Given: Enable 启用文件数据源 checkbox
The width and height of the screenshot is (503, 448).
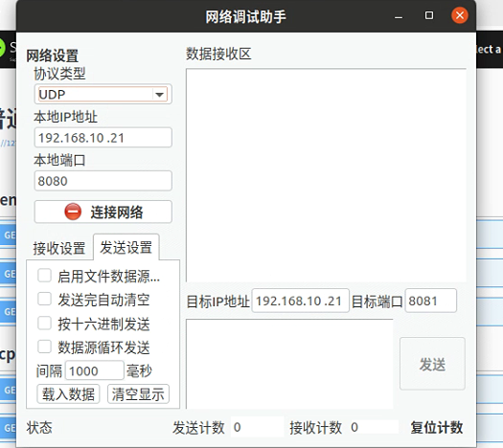Looking at the screenshot, I should [x=44, y=276].
